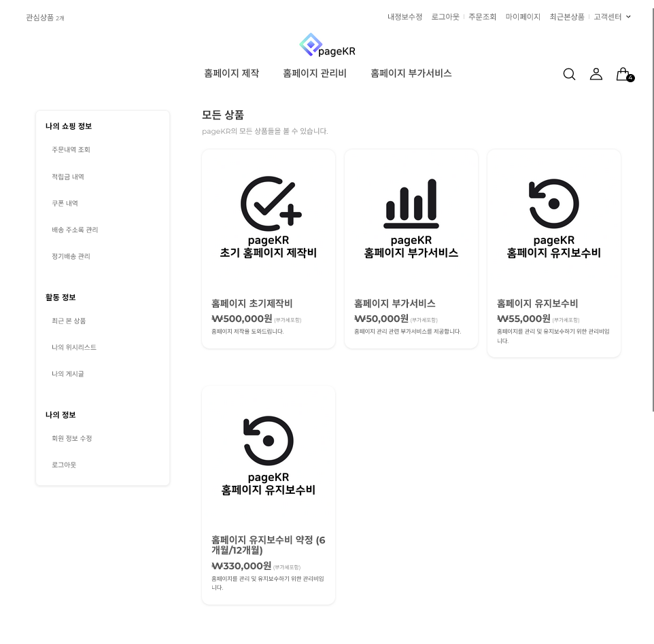Open 마이페이지 from top bar

523,17
